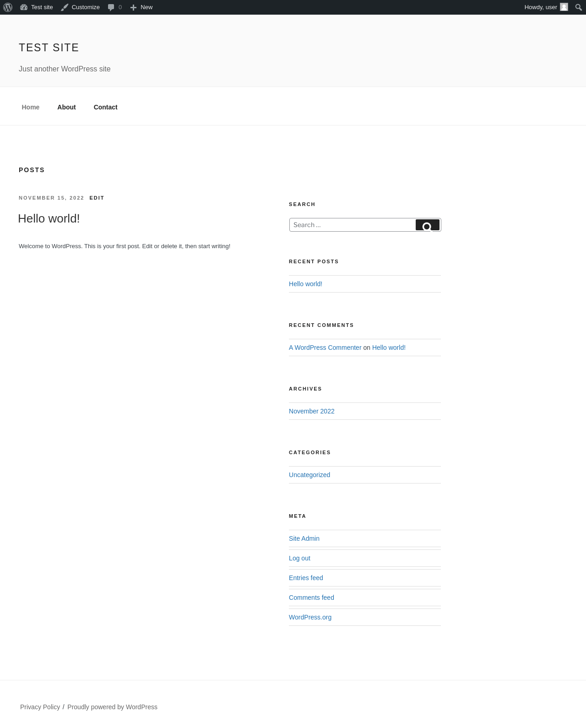This screenshot has width=586, height=728.
Task: Click the ARCHIVES widget heading
Action: click(305, 389)
